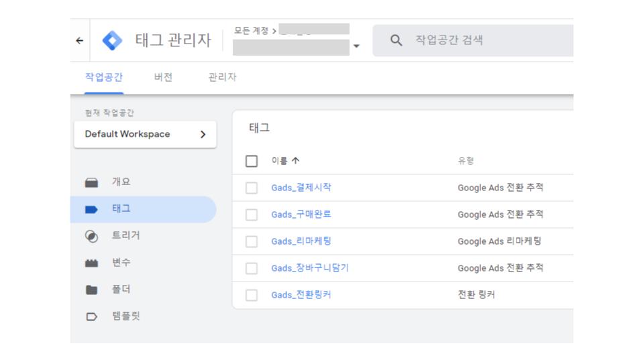Image resolution: width=644 pixels, height=362 pixels.
Task: Check the Gads_장바구니담기 row checkbox
Action: [x=252, y=268]
